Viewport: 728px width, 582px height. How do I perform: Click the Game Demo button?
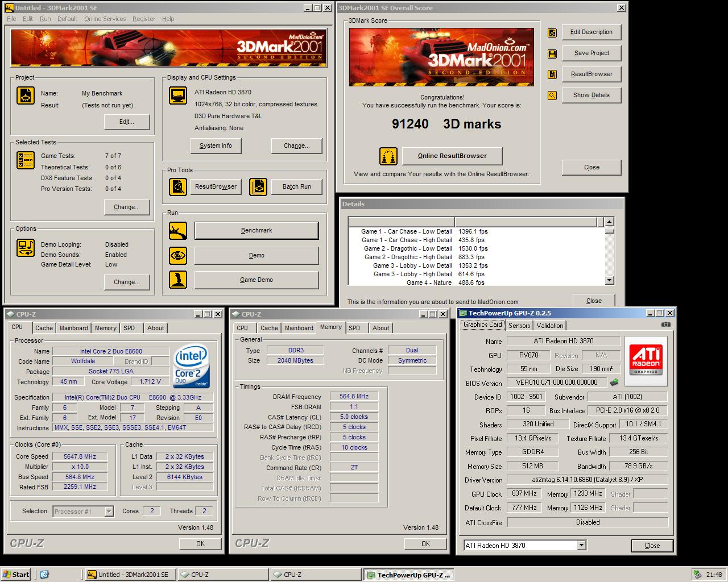257,280
